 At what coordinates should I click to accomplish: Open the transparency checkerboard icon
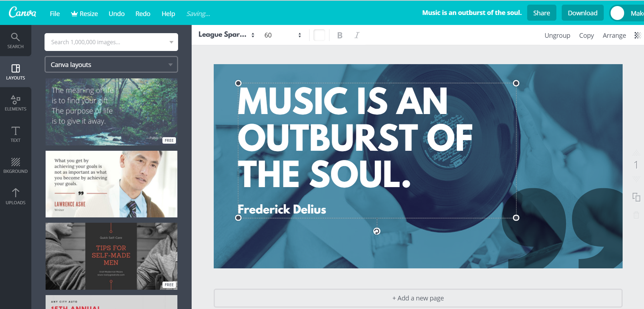coord(638,35)
